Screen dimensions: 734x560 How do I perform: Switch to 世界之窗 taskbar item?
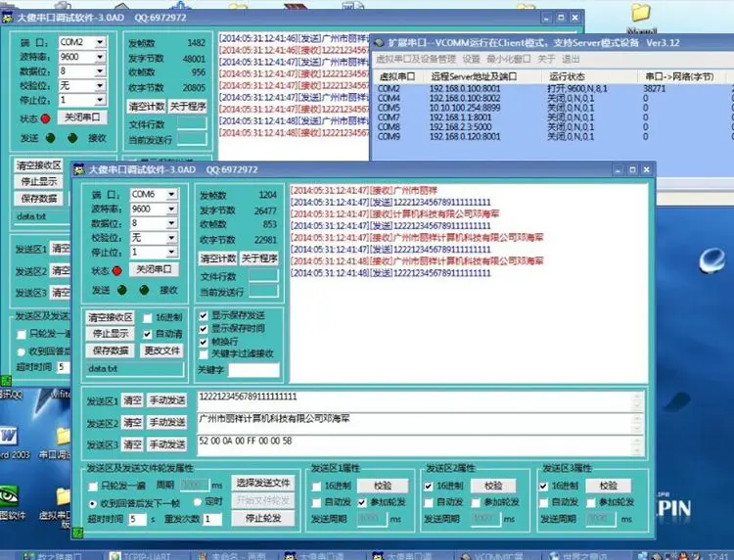[584, 556]
